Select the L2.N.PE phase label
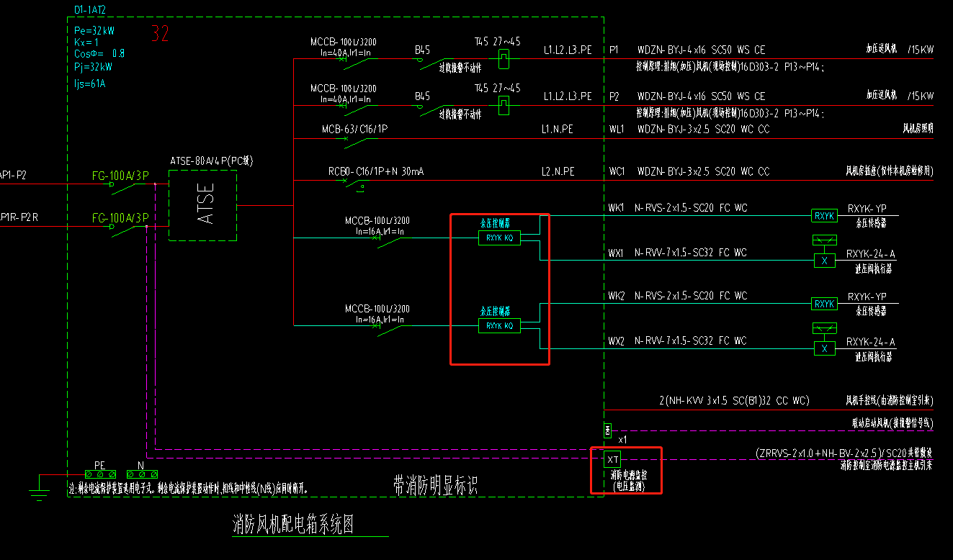Image resolution: width=953 pixels, height=560 pixels. click(x=558, y=171)
